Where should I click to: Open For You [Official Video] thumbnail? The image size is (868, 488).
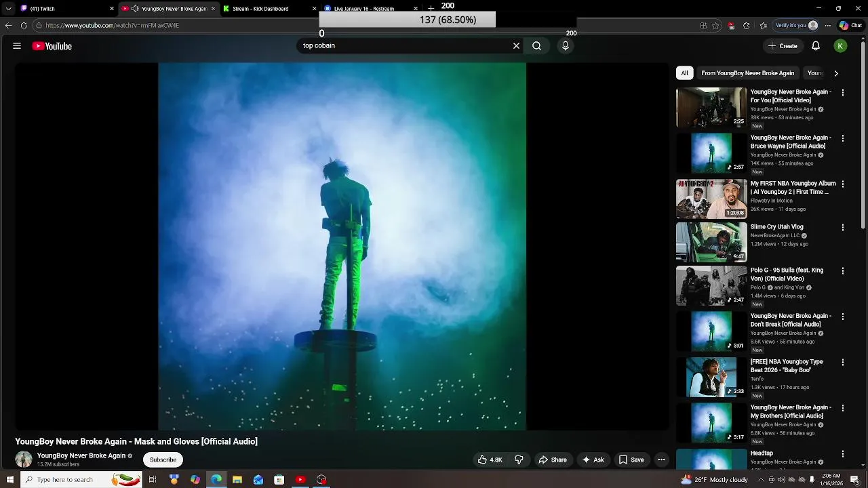click(x=711, y=107)
